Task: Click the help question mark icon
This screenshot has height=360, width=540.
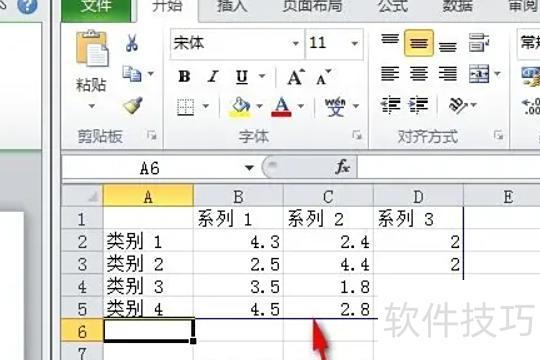Action: point(27,6)
